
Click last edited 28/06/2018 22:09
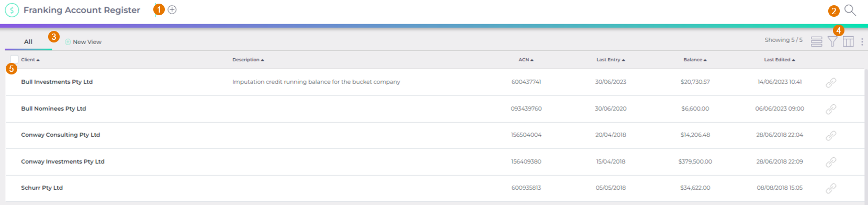pos(780,161)
